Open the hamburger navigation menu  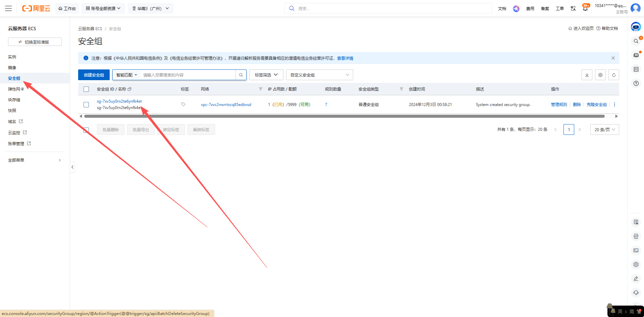pos(8,8)
